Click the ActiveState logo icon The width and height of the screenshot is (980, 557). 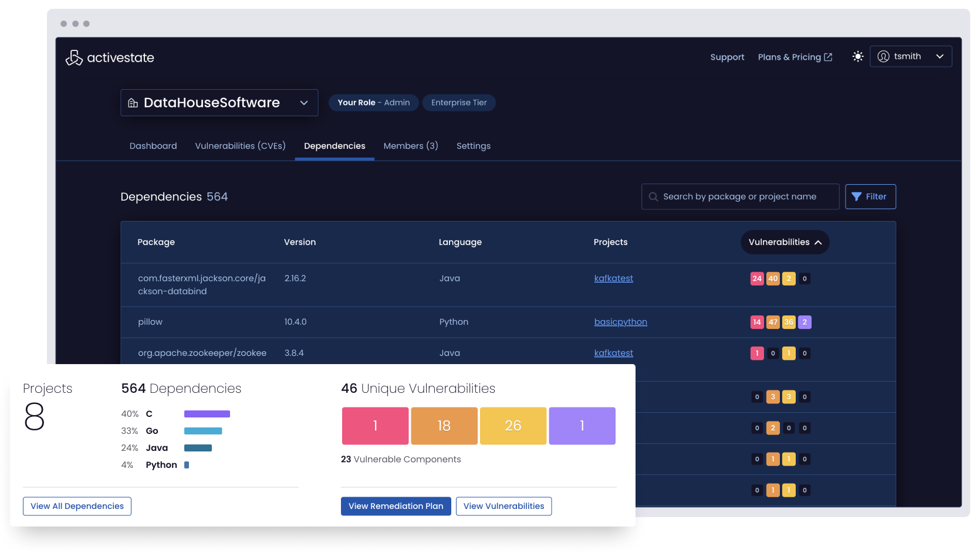74,57
